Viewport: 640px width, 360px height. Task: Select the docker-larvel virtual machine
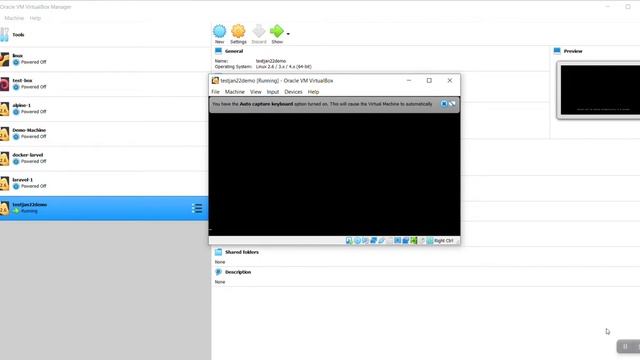pos(104,159)
